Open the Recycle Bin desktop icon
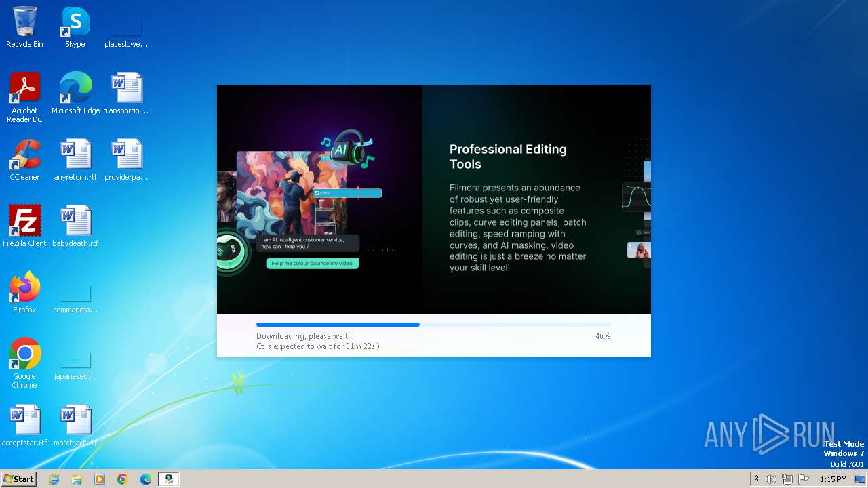This screenshot has width=868, height=488. coord(24,27)
